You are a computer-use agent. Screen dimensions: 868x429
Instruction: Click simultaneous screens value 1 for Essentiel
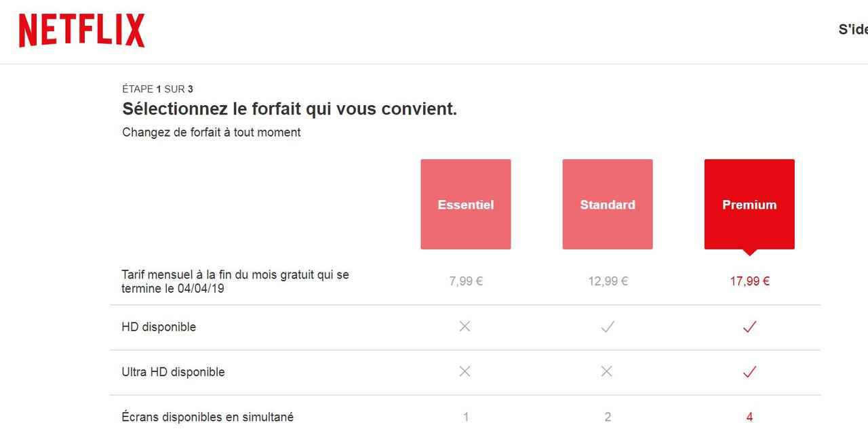coord(466,417)
